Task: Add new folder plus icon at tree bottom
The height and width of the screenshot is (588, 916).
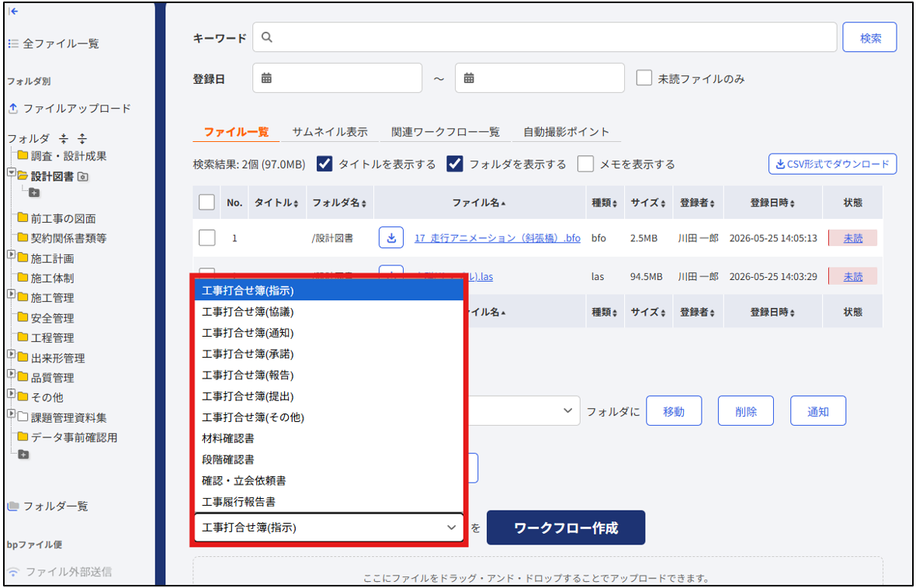Action: click(x=23, y=455)
